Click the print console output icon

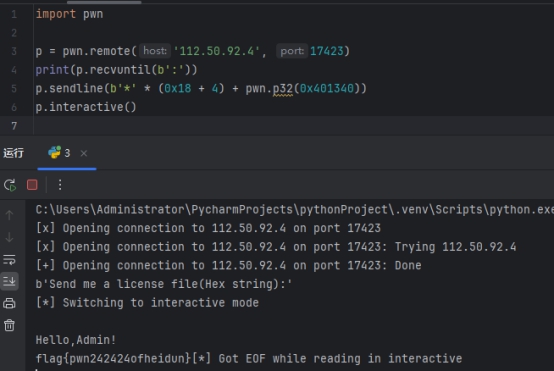[10, 303]
